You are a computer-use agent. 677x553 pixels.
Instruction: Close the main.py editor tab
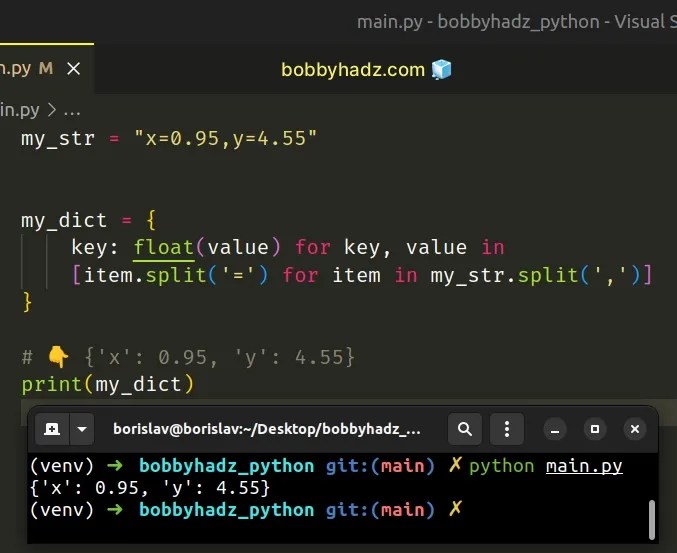74,69
